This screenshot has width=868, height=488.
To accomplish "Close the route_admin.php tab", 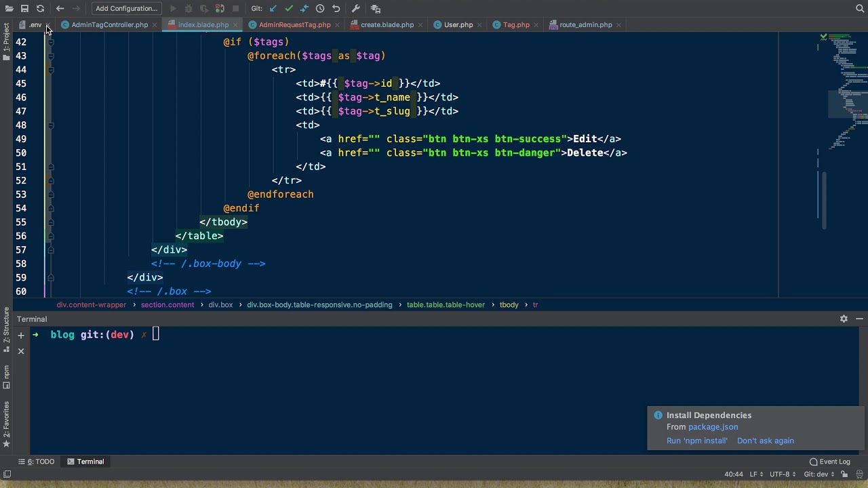I will 618,24.
